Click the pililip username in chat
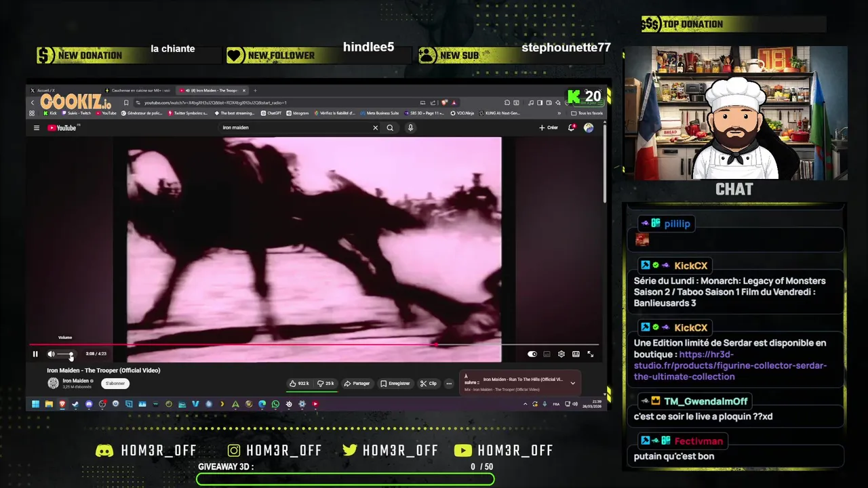This screenshot has height=488, width=868. (677, 224)
